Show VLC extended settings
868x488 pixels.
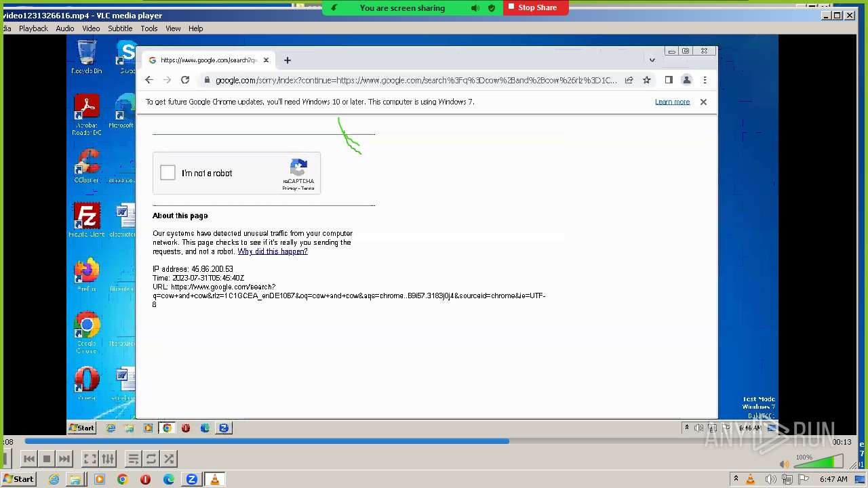coord(108,459)
